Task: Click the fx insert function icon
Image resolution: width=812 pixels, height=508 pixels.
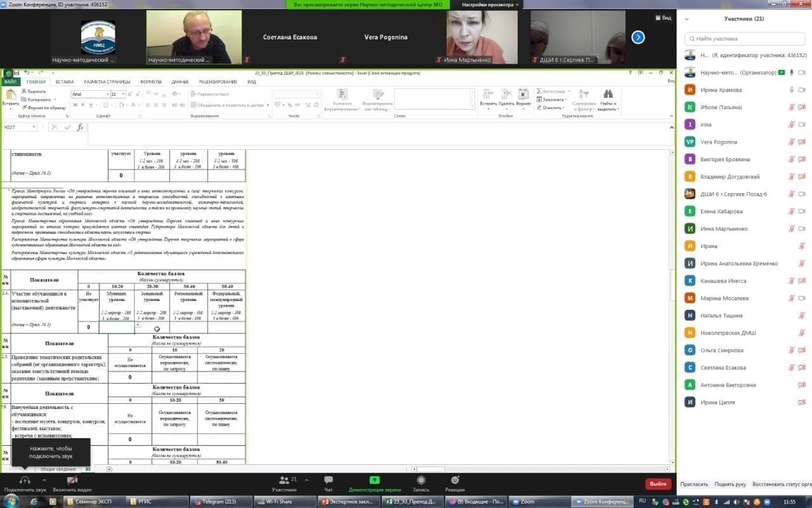Action: click(x=80, y=128)
